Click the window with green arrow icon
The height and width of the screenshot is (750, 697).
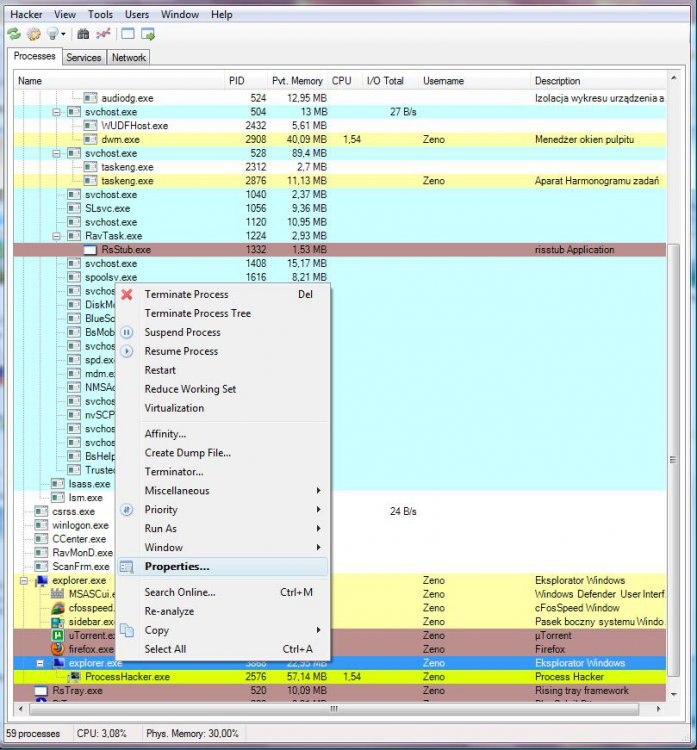coord(148,34)
